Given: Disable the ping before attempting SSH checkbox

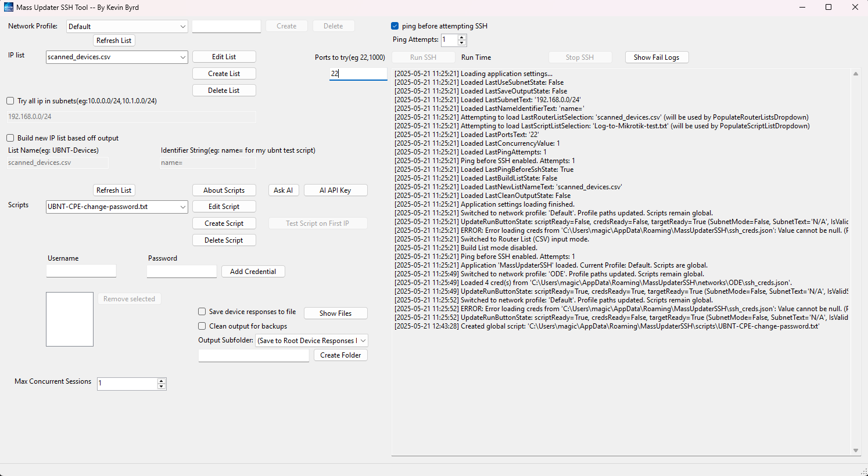Looking at the screenshot, I should 394,26.
